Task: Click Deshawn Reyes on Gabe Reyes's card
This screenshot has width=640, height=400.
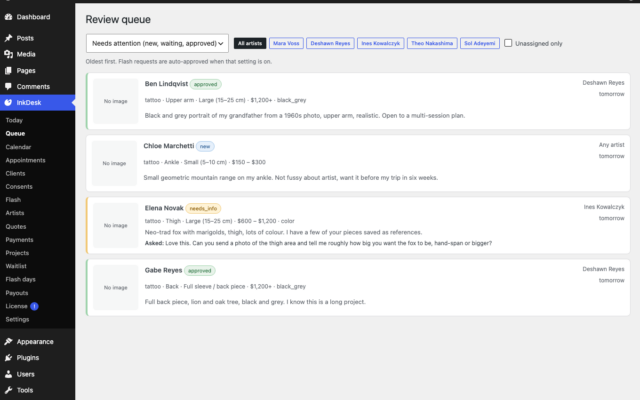Action: pos(603,269)
